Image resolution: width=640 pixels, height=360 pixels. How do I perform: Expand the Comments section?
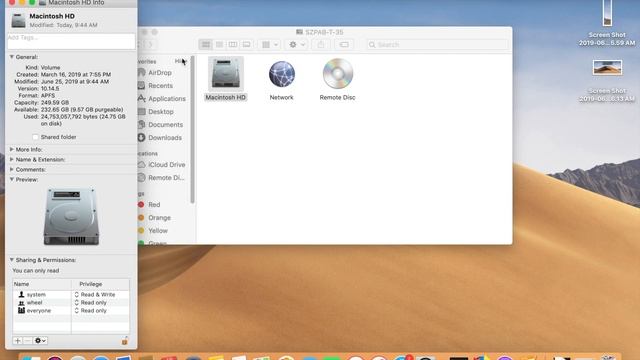12,169
